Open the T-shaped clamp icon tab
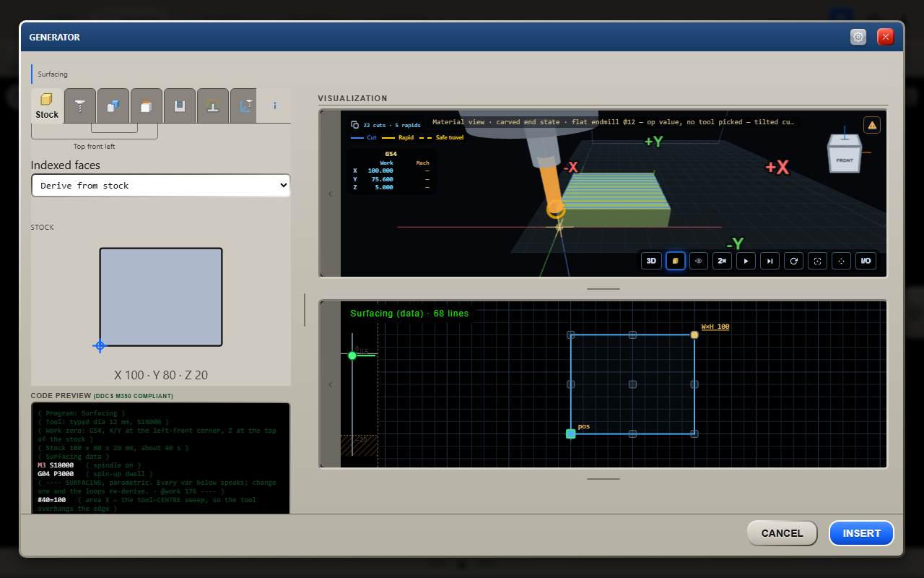This screenshot has width=924, height=578. [213, 105]
